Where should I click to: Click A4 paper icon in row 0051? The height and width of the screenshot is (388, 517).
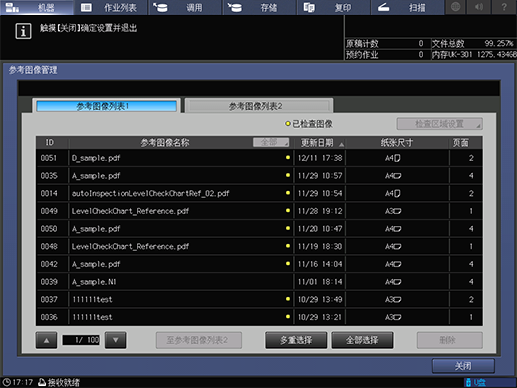pyautogui.click(x=393, y=158)
